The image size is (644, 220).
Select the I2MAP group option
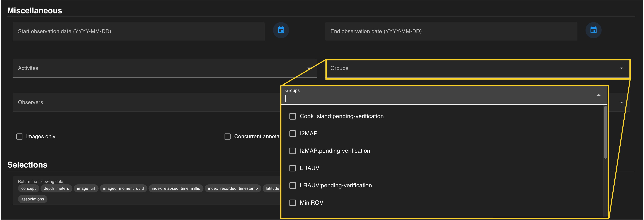[292, 133]
